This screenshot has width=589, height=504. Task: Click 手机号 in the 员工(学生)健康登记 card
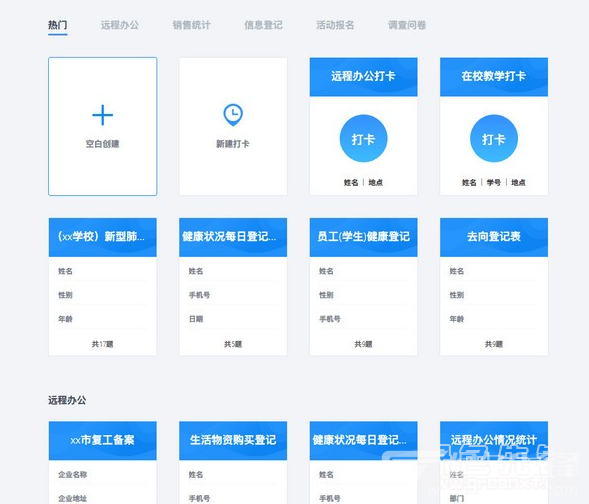[x=330, y=319]
